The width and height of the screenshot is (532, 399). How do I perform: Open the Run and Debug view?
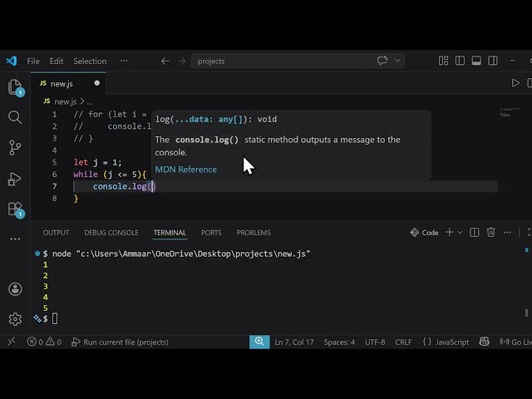(x=15, y=179)
